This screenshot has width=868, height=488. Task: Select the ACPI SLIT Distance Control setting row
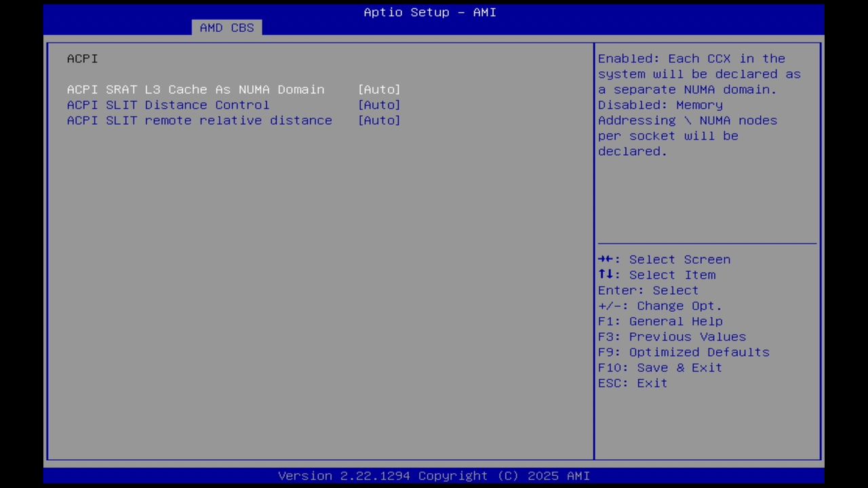(x=167, y=104)
